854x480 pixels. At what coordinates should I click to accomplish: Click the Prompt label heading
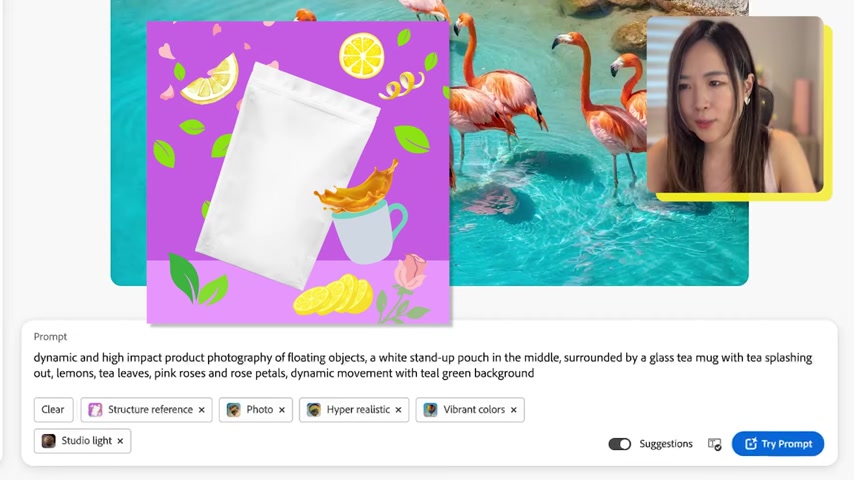point(50,337)
